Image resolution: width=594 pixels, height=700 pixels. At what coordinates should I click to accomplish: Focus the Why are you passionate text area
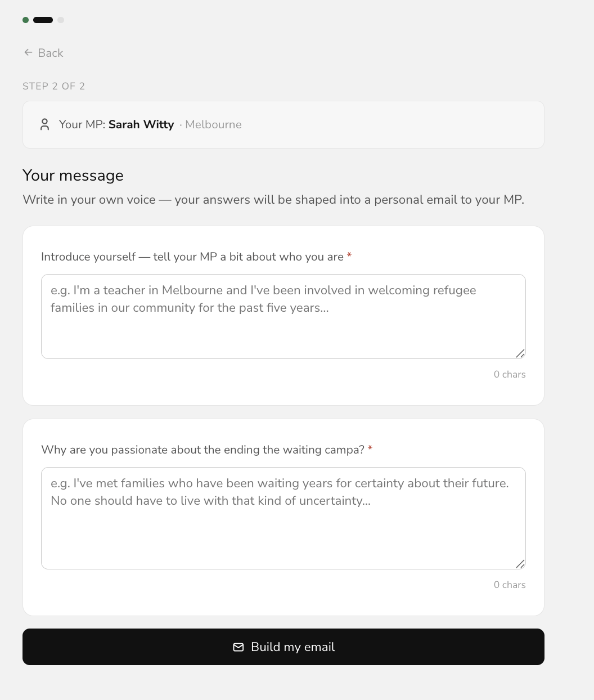pyautogui.click(x=283, y=518)
